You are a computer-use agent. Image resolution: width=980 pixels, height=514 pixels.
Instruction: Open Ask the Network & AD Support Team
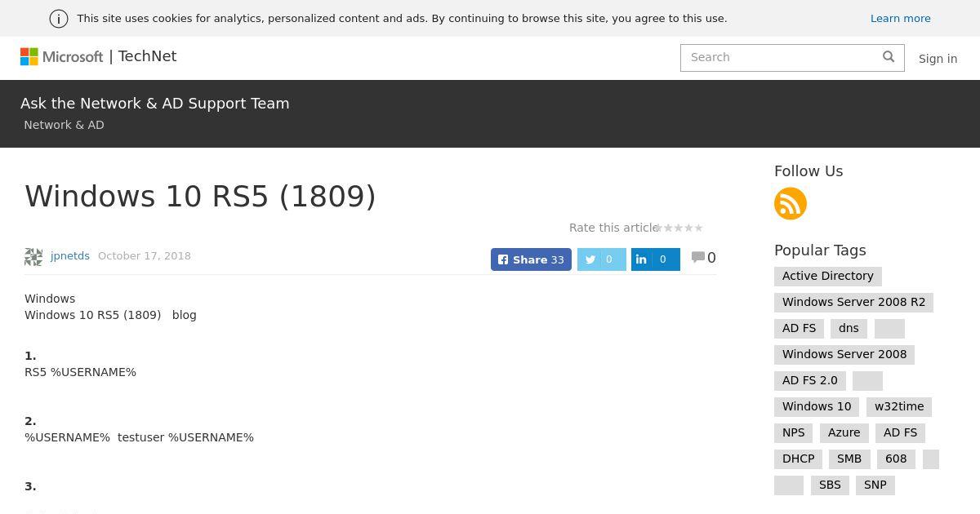click(x=155, y=104)
